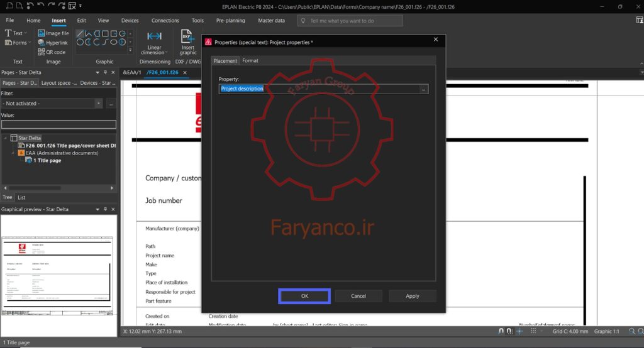This screenshot has height=348, width=644.
Task: Click the undo icon in quick access toolbar
Action: (41, 6)
